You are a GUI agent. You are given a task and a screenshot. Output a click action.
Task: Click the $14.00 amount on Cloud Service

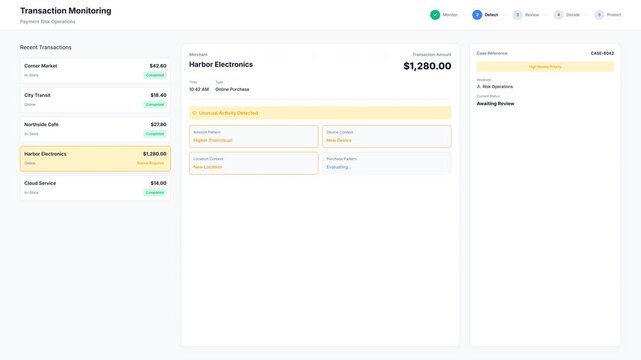[158, 183]
